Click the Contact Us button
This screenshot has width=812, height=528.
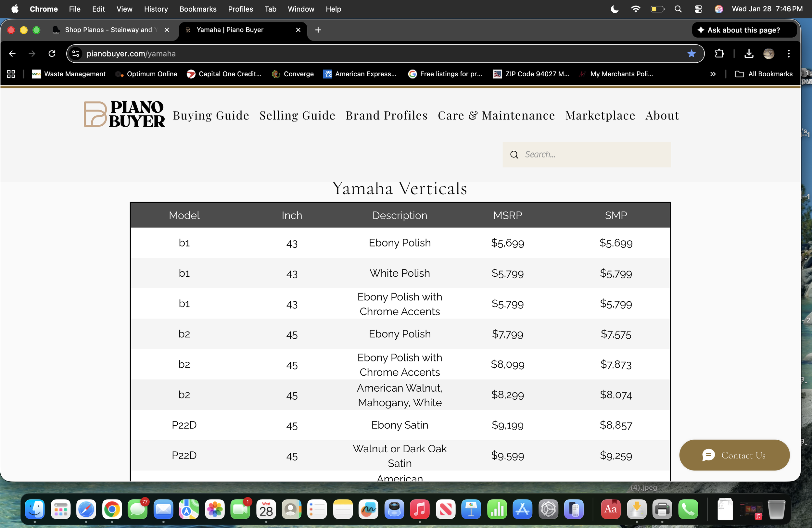pos(734,455)
